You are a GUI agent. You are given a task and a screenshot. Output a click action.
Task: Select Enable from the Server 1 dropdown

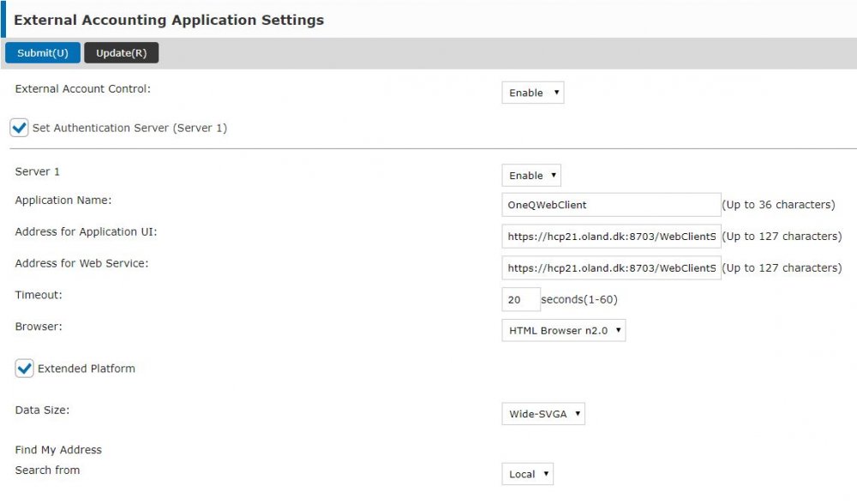[x=530, y=175]
